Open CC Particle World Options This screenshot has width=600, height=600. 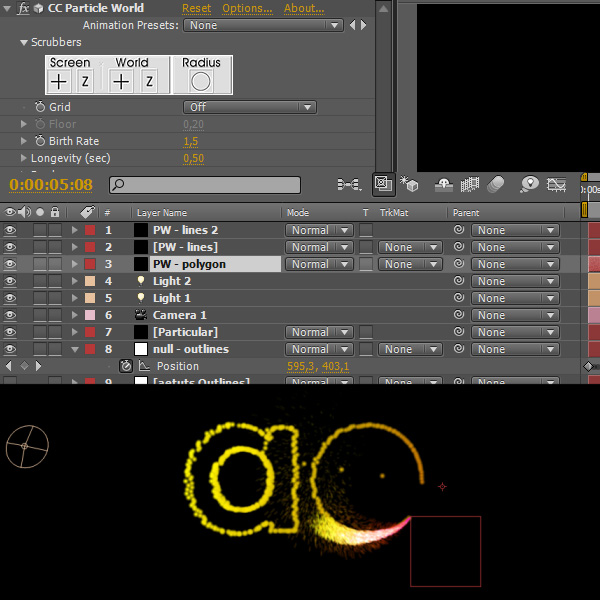[247, 8]
